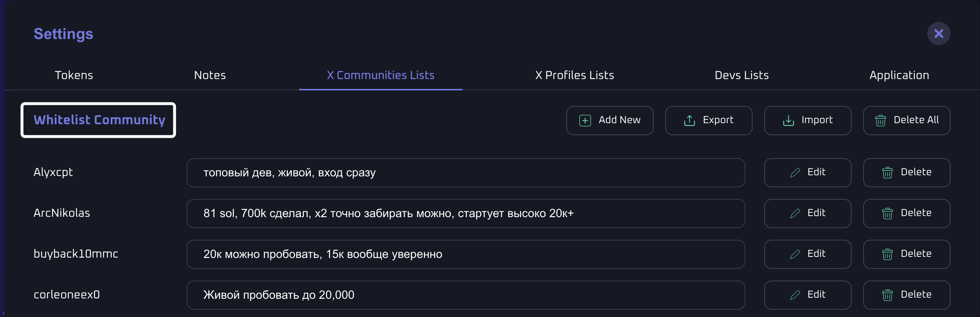Viewport: 980px width, 317px height.
Task: Click the upload arrow icon on Export
Action: click(689, 120)
